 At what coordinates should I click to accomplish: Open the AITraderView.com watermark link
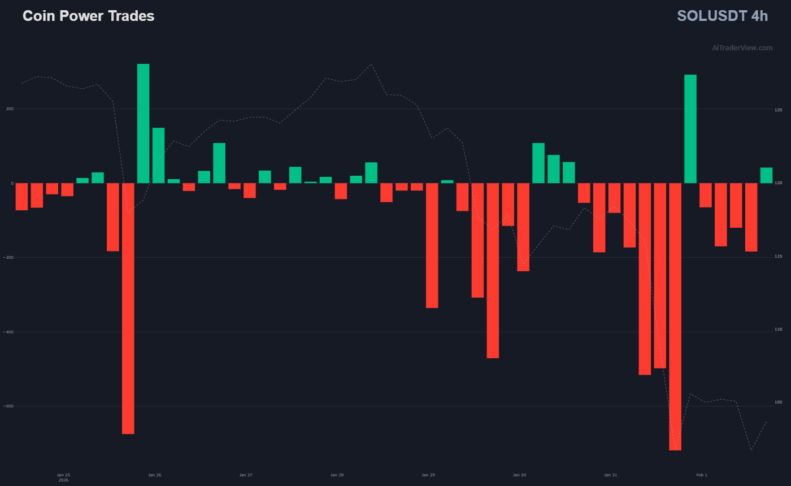coord(742,47)
